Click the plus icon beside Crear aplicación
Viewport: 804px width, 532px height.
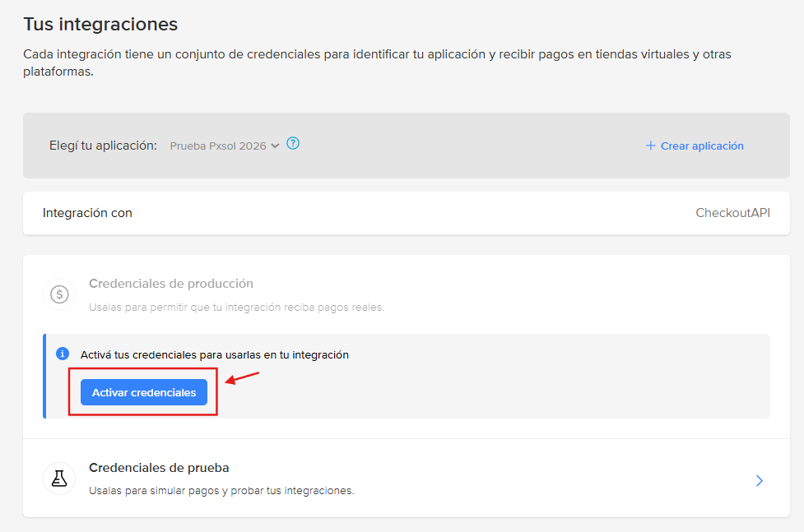click(650, 146)
